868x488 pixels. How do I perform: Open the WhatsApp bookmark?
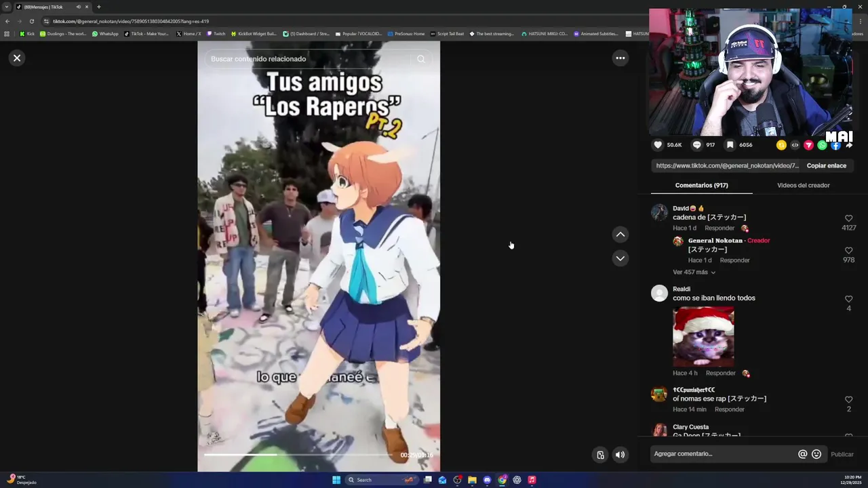(105, 33)
